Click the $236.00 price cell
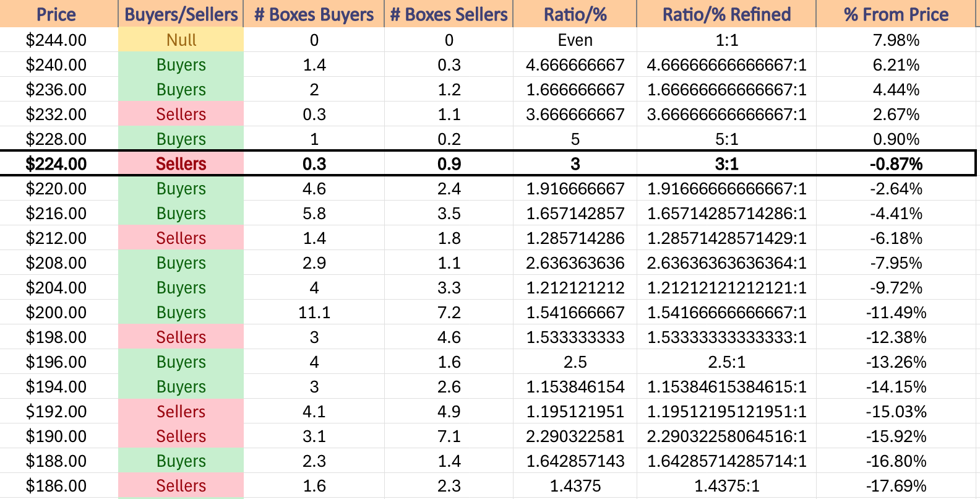The image size is (980, 499). (x=59, y=90)
